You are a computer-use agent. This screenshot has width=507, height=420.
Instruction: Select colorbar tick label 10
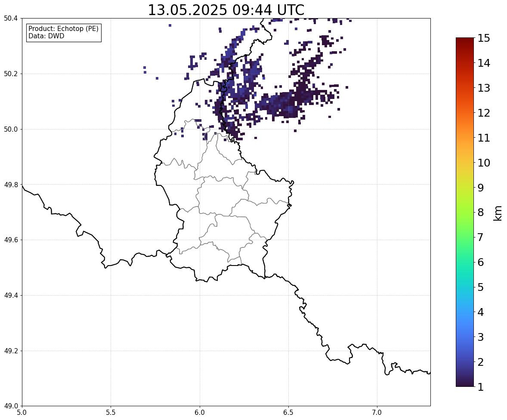point(484,163)
